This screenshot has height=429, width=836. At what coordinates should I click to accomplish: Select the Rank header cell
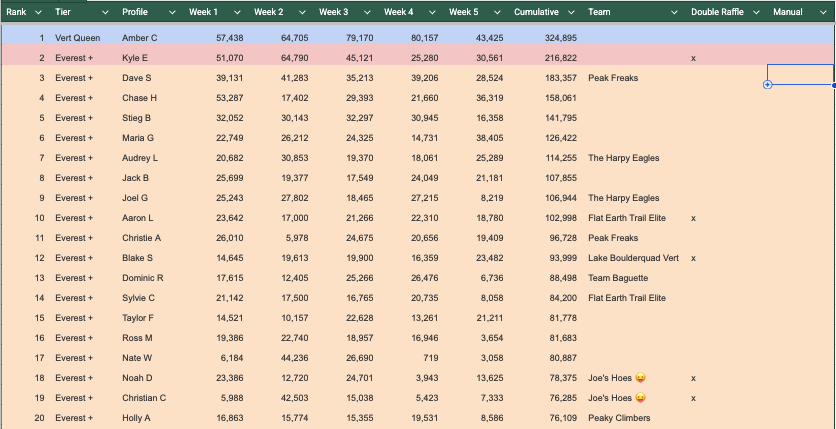click(x=16, y=12)
